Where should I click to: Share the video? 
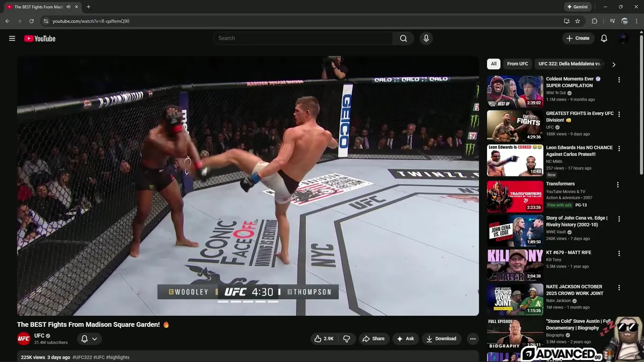pos(373,339)
